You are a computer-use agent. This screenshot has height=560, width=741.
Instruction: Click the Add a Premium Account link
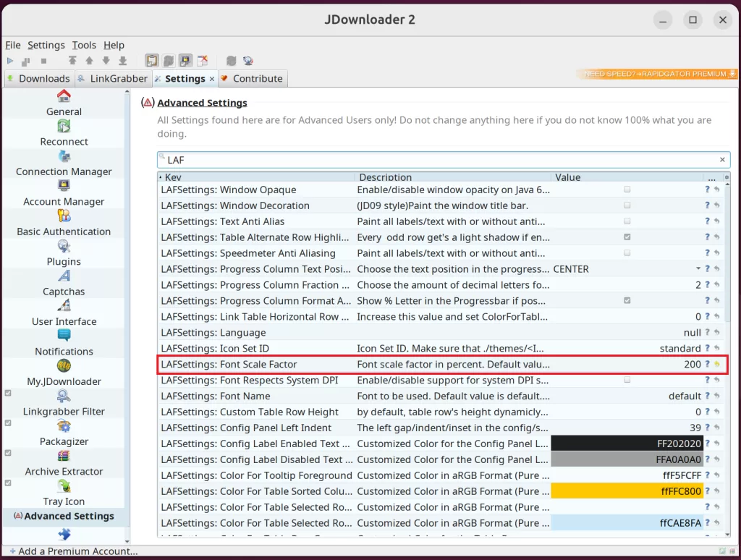click(72, 551)
